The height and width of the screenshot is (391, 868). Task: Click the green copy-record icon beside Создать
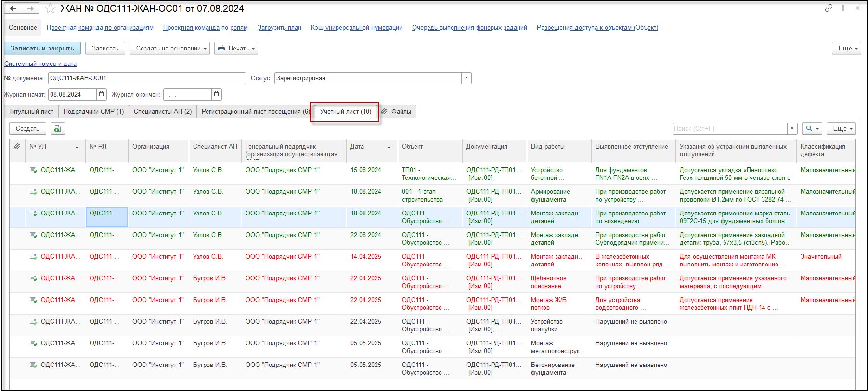pyautogui.click(x=57, y=129)
